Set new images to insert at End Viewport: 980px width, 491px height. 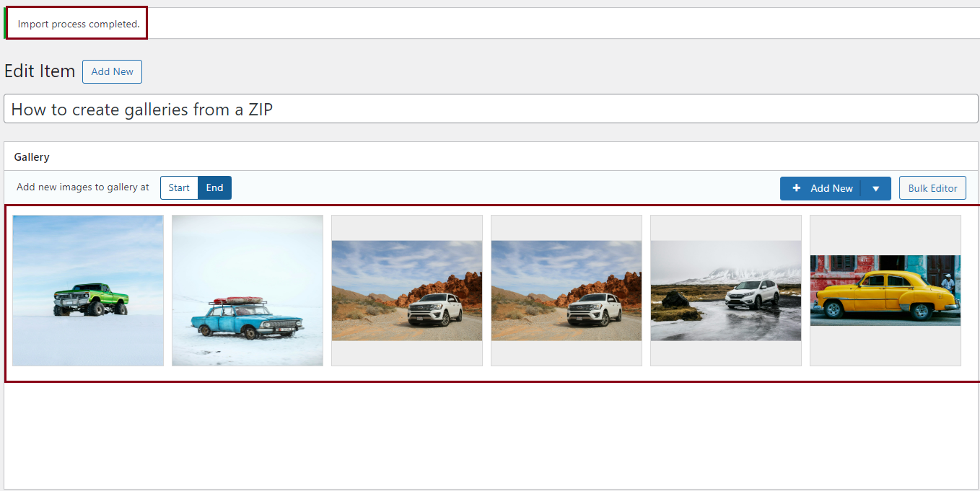(x=214, y=187)
